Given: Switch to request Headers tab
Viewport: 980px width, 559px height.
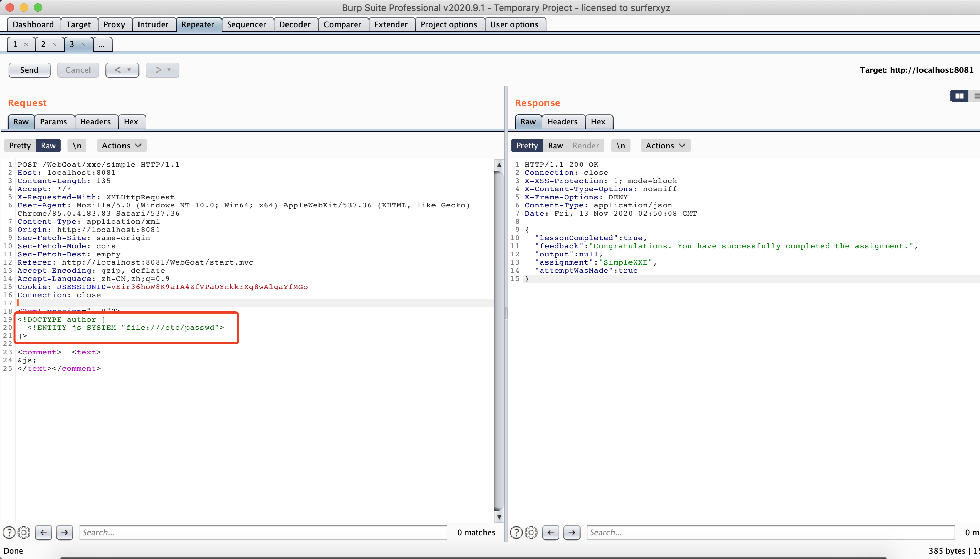Looking at the screenshot, I should pyautogui.click(x=95, y=122).
